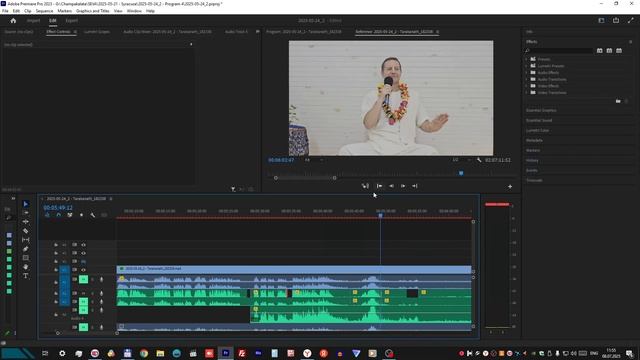Open the Fit zoom level dropdown
640x360 pixels.
[313, 160]
